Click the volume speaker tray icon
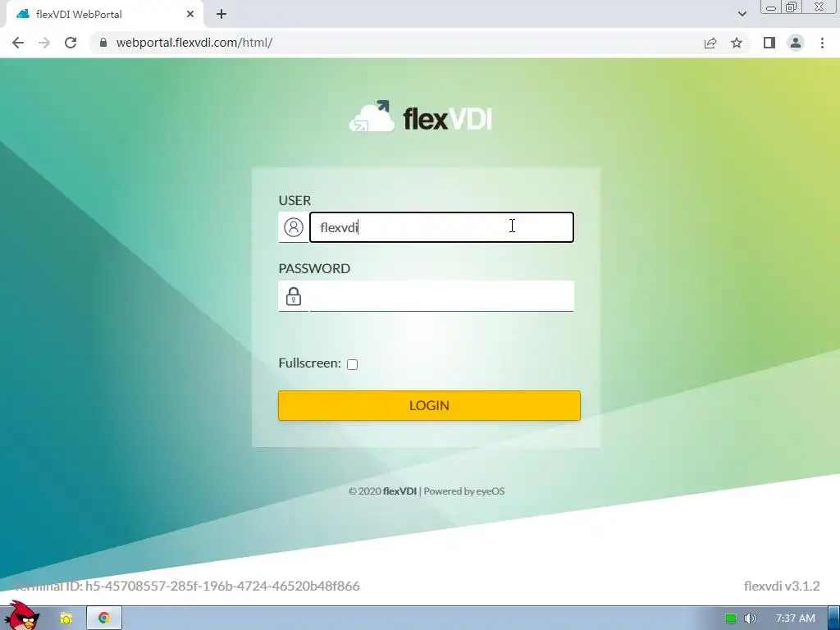 tap(750, 619)
